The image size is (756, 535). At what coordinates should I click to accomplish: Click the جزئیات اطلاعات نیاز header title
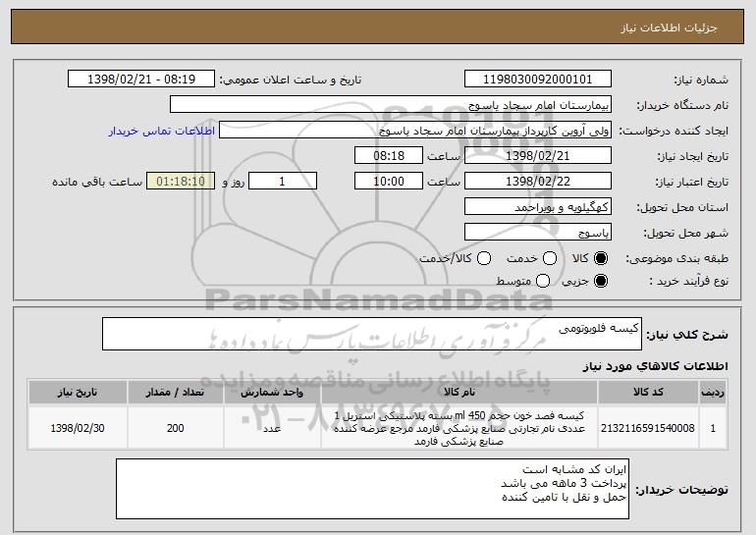[x=669, y=27]
